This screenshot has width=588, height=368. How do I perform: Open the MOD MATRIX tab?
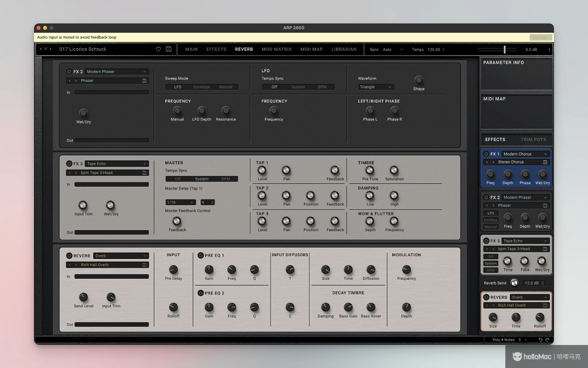click(x=277, y=49)
